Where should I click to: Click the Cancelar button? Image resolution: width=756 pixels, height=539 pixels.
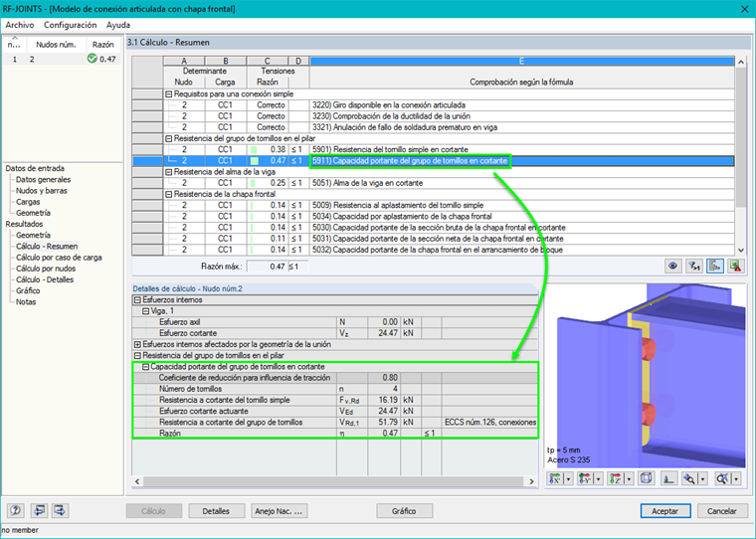[x=722, y=511]
